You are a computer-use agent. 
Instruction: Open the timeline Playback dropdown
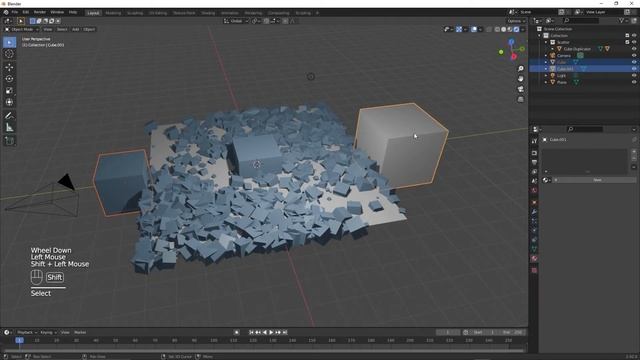click(x=27, y=332)
